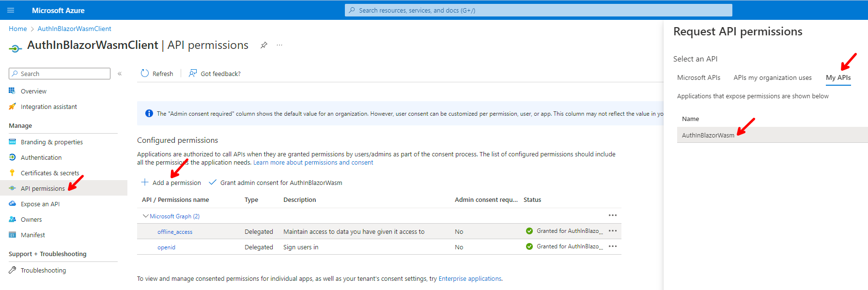Focus the global search resources box
The width and height of the screenshot is (868, 290).
point(538,10)
